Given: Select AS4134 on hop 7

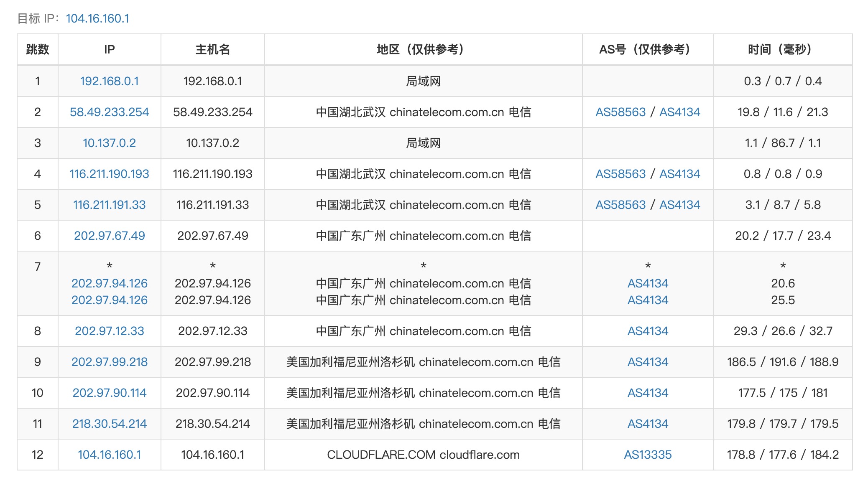Looking at the screenshot, I should pos(648,284).
